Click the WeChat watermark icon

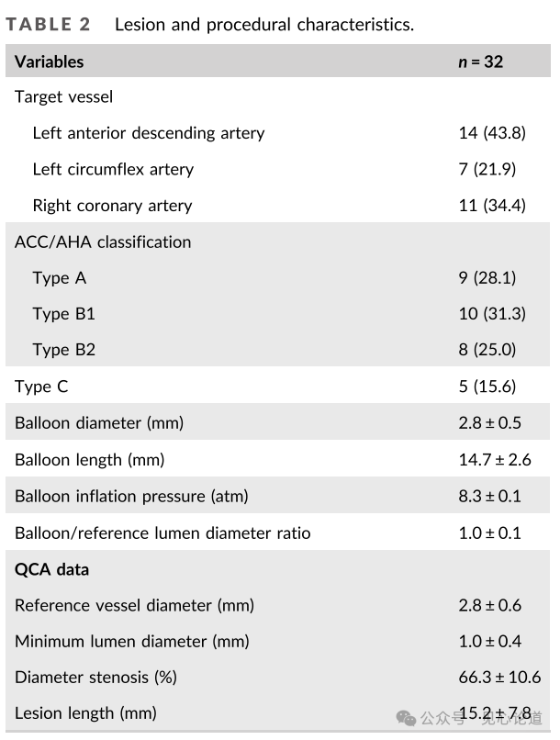click(406, 716)
